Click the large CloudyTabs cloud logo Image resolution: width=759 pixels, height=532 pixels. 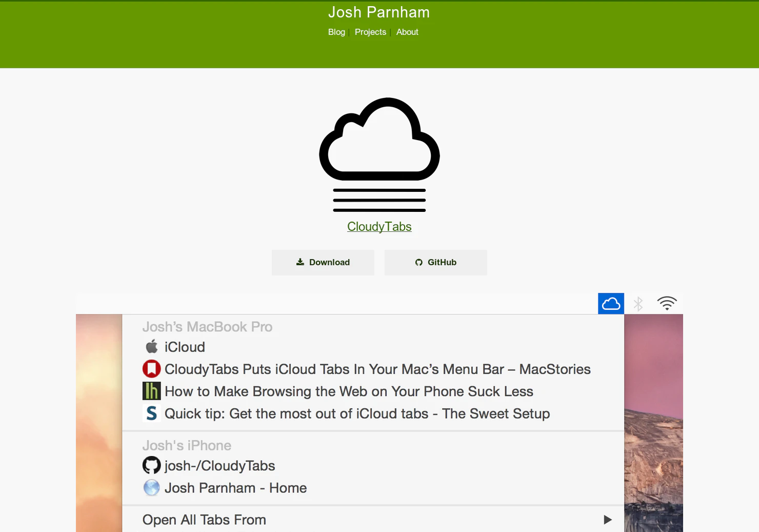tap(379, 154)
